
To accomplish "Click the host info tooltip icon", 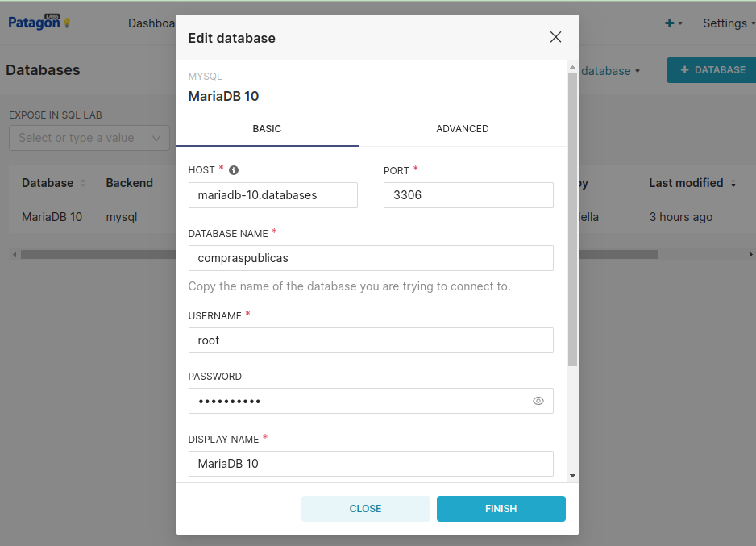I will click(234, 170).
